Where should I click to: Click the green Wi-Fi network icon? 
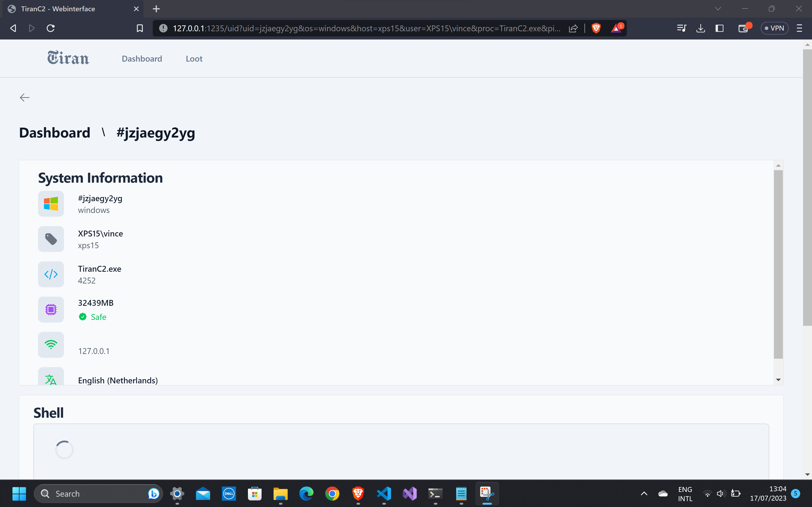pos(51,345)
